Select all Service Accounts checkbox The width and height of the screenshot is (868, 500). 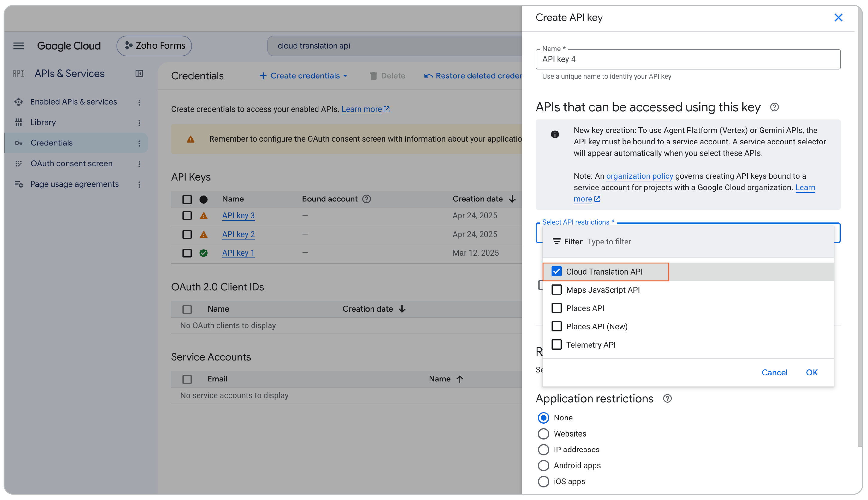187,379
